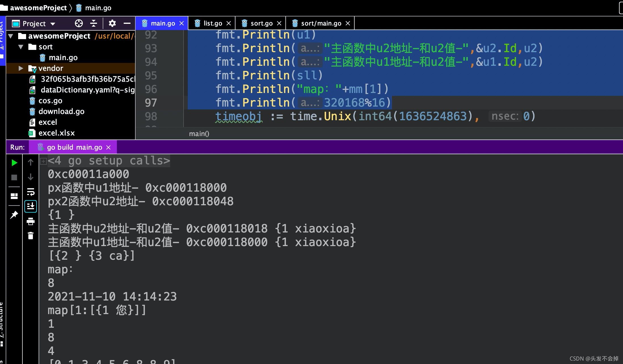The height and width of the screenshot is (364, 623).
Task: Click console line 'map[1:[{1 您}]]'
Action: coord(97,310)
